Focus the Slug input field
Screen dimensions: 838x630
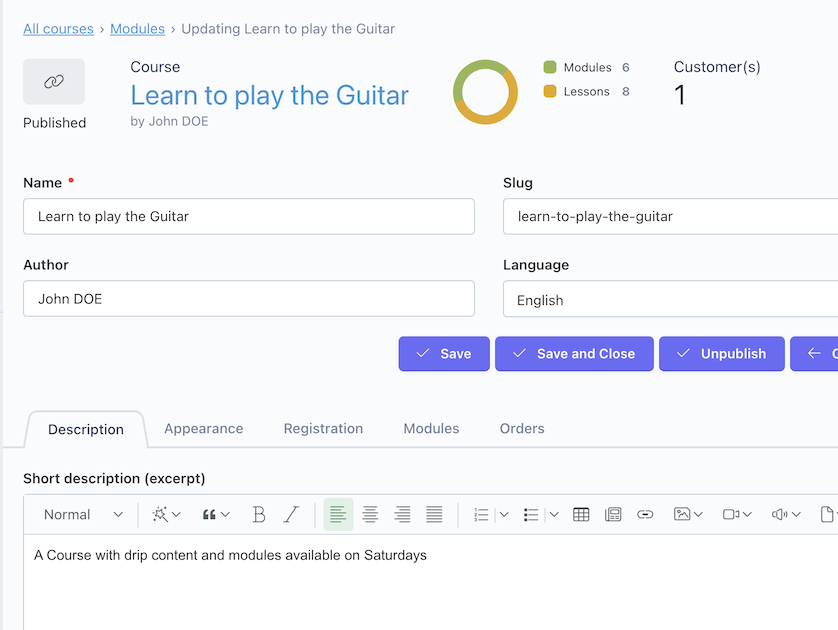coord(670,216)
